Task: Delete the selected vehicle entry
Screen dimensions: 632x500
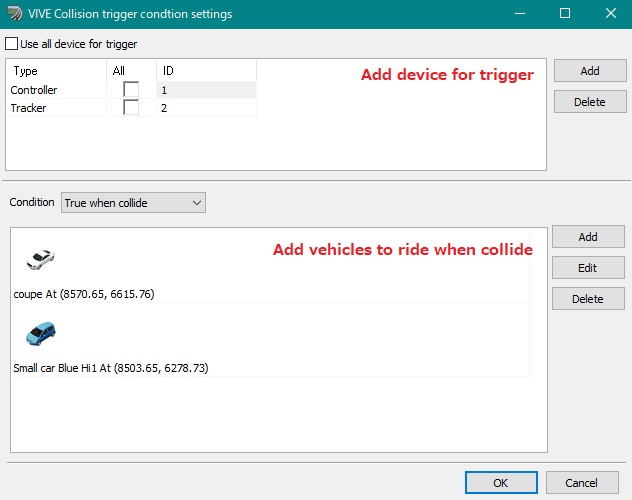Action: click(x=588, y=299)
